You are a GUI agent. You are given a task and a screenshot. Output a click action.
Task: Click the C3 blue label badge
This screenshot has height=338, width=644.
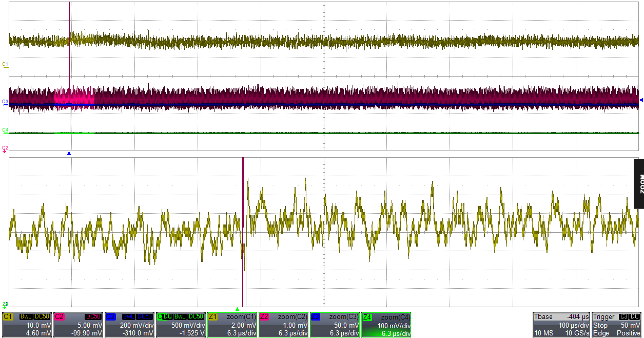point(111,317)
